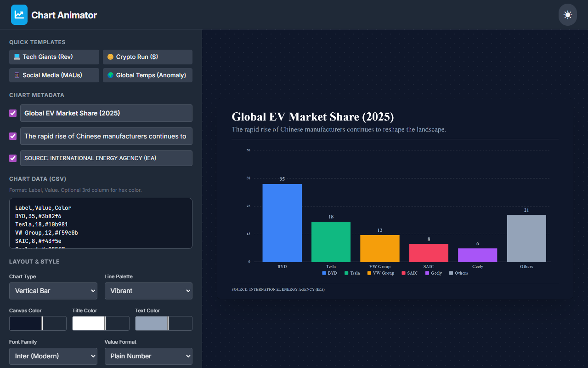588x368 pixels.
Task: Open the Line Palette dropdown
Action: (x=148, y=291)
